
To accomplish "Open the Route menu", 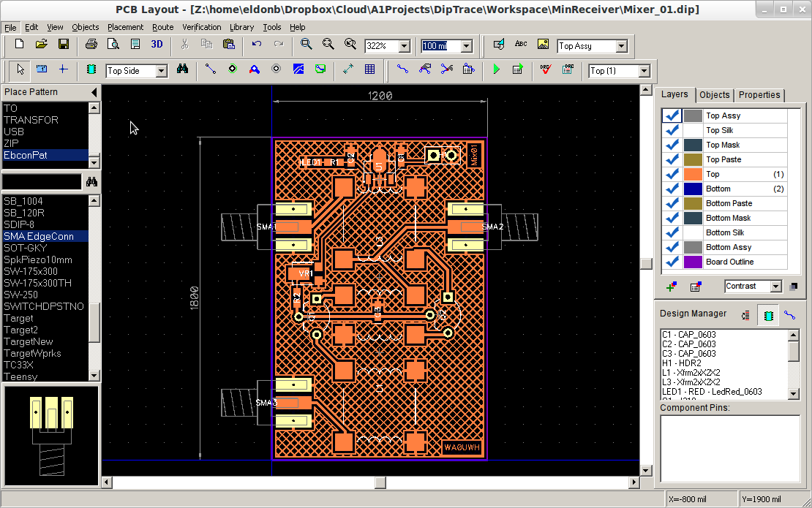I will tap(162, 28).
